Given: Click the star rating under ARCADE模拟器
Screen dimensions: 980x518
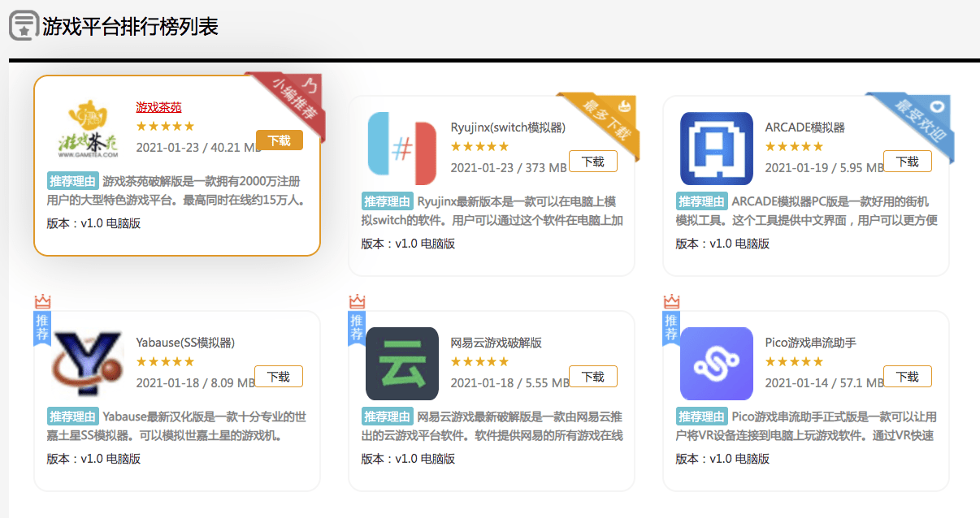Looking at the screenshot, I should (794, 147).
